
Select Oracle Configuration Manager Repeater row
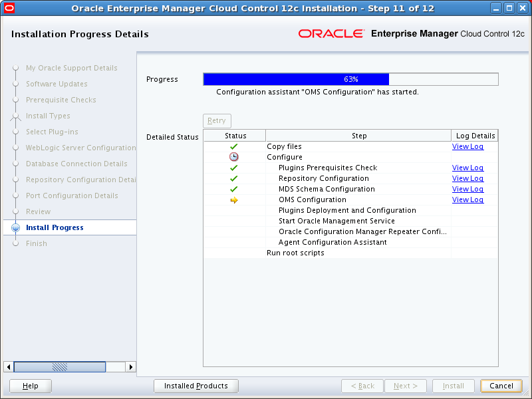351,231
